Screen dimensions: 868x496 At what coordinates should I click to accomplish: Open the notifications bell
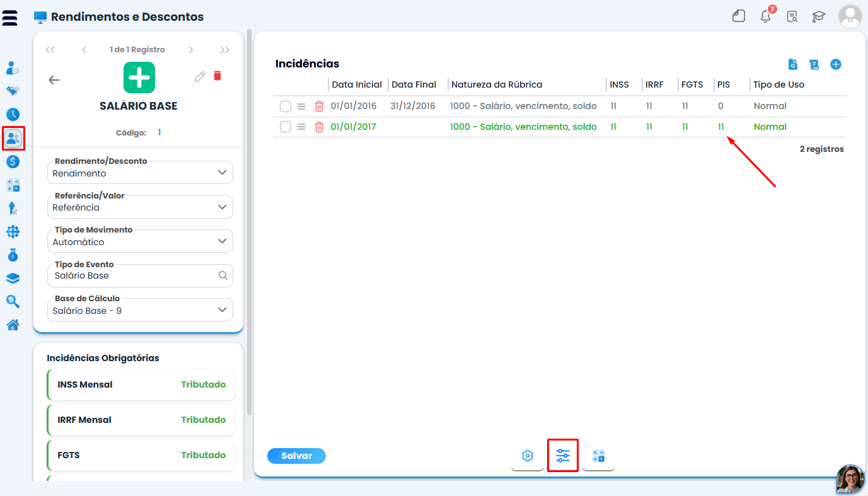(x=766, y=16)
